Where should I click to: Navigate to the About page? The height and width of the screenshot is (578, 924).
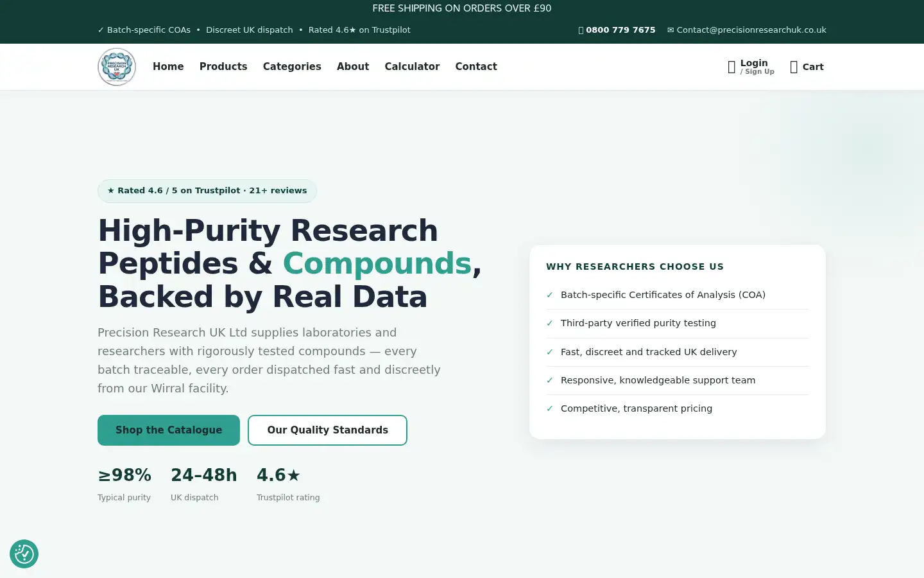pos(353,67)
